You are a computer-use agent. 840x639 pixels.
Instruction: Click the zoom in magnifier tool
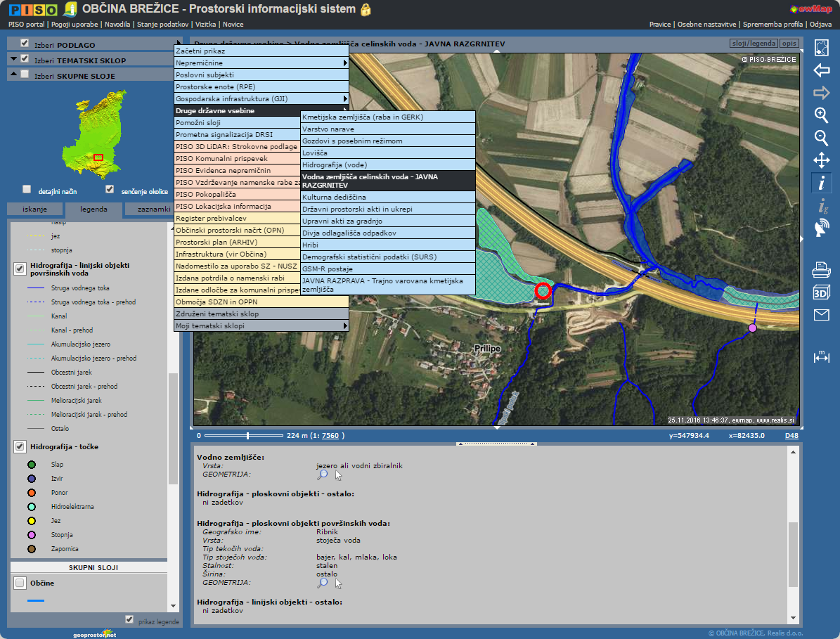[821, 115]
